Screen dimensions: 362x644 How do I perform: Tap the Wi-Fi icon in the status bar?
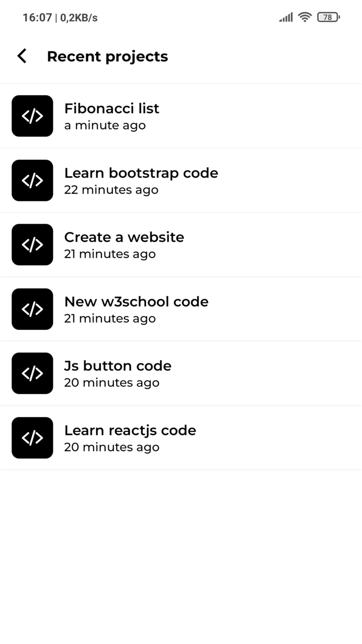pyautogui.click(x=305, y=17)
